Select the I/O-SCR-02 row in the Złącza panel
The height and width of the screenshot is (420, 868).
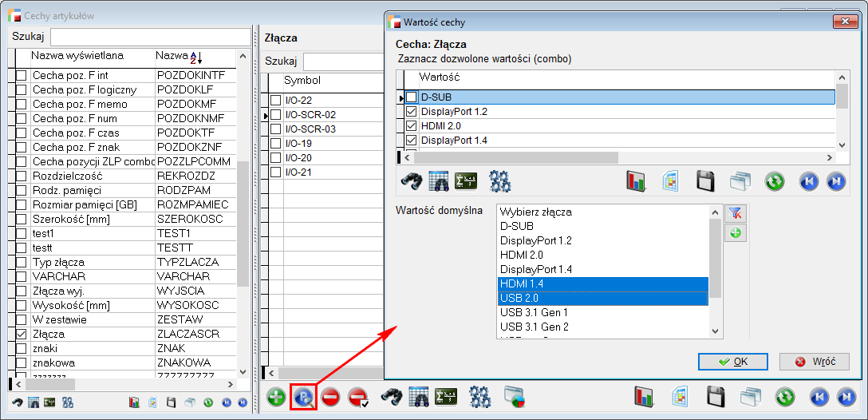coord(326,115)
